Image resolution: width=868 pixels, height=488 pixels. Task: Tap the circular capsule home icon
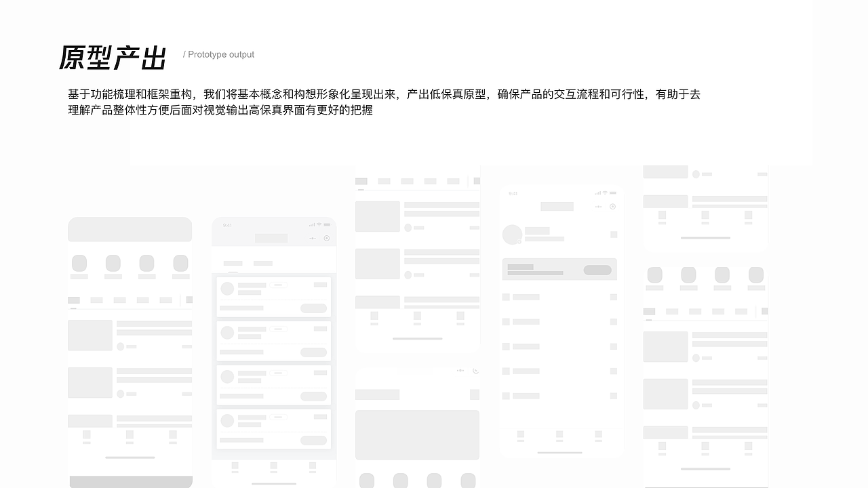(327, 239)
